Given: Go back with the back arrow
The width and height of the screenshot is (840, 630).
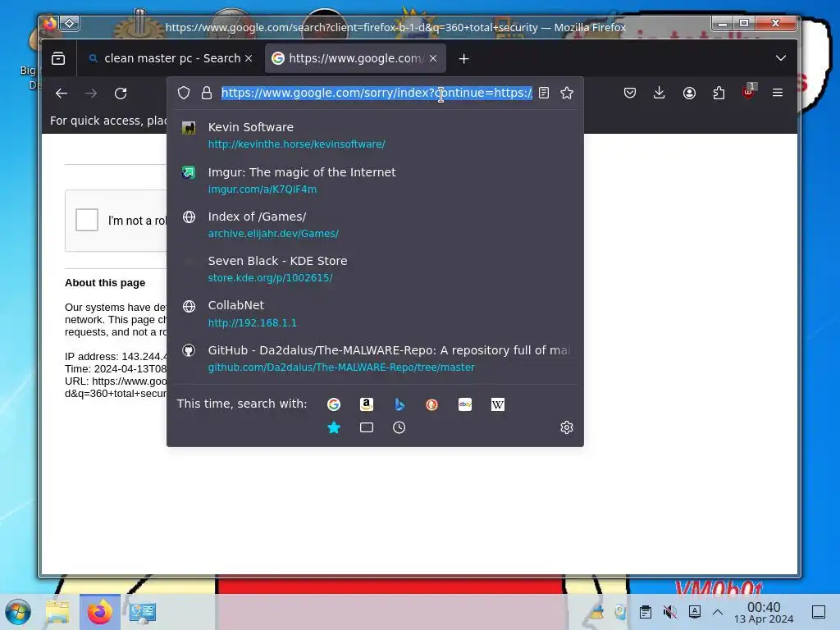Looking at the screenshot, I should [62, 94].
